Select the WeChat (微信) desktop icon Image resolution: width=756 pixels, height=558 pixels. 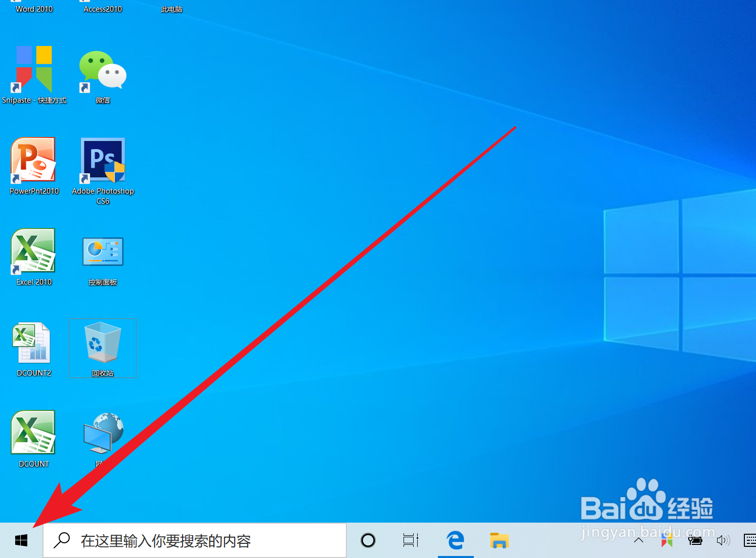point(103,76)
